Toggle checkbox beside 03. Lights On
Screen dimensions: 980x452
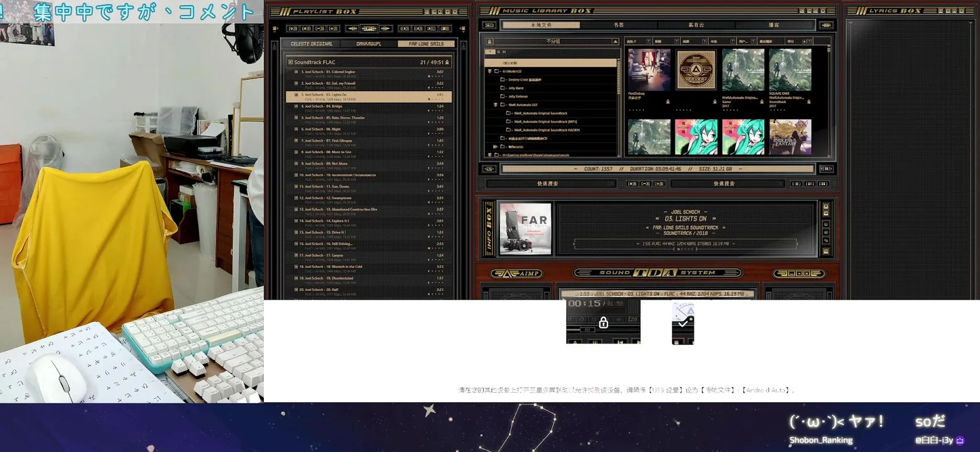coord(297,95)
